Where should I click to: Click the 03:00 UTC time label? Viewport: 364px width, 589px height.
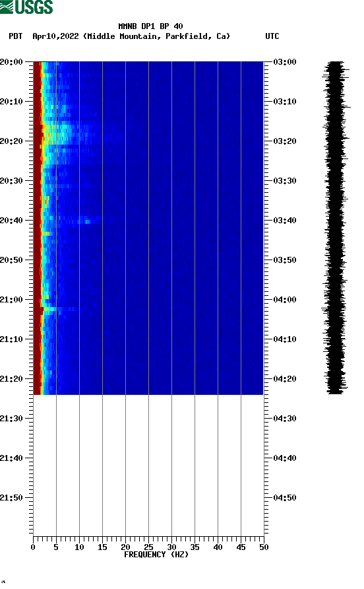click(285, 62)
